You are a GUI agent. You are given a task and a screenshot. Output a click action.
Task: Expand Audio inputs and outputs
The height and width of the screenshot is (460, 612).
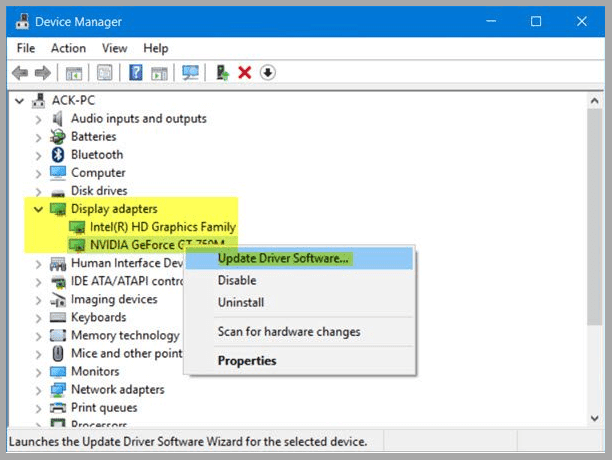[x=38, y=119]
